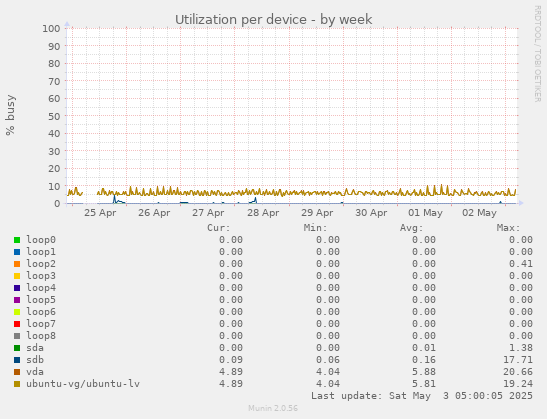Click the loop0 green color swatch

click(17, 240)
